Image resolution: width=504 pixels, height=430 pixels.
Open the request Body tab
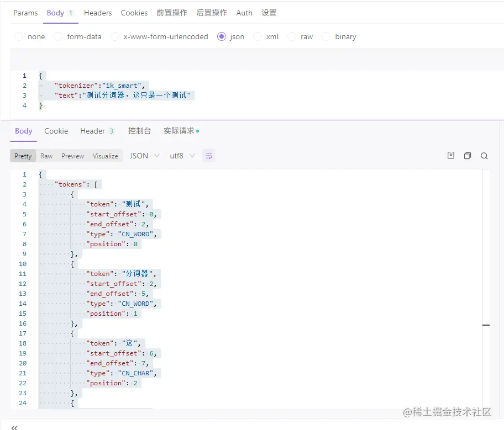(60, 13)
